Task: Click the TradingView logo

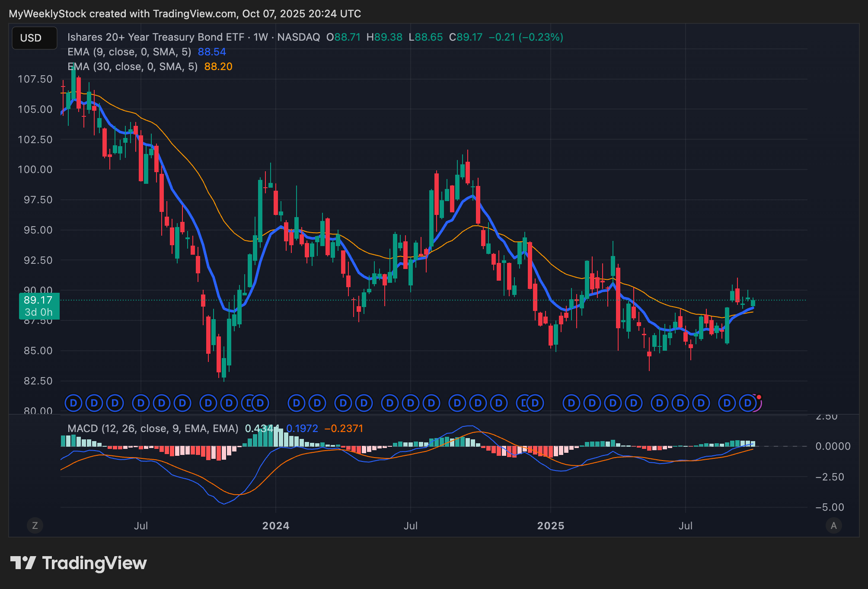Action: click(x=79, y=563)
